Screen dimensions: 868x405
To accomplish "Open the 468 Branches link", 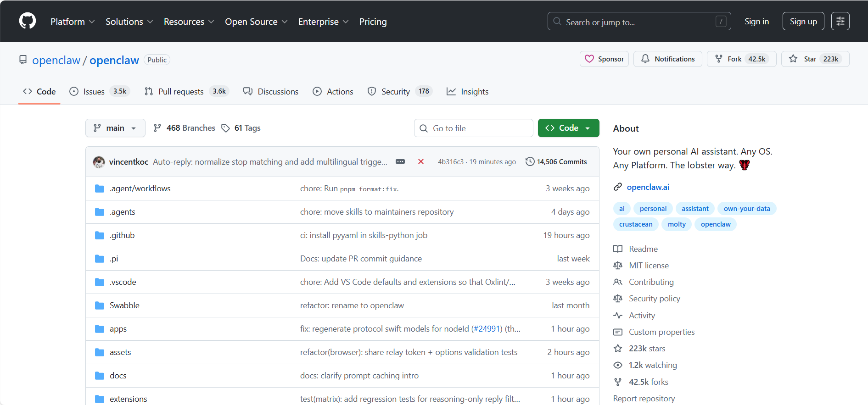I will (185, 128).
